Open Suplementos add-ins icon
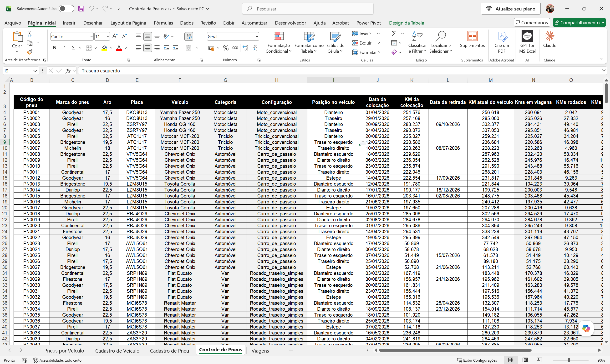This screenshot has width=610, height=364. click(x=472, y=36)
